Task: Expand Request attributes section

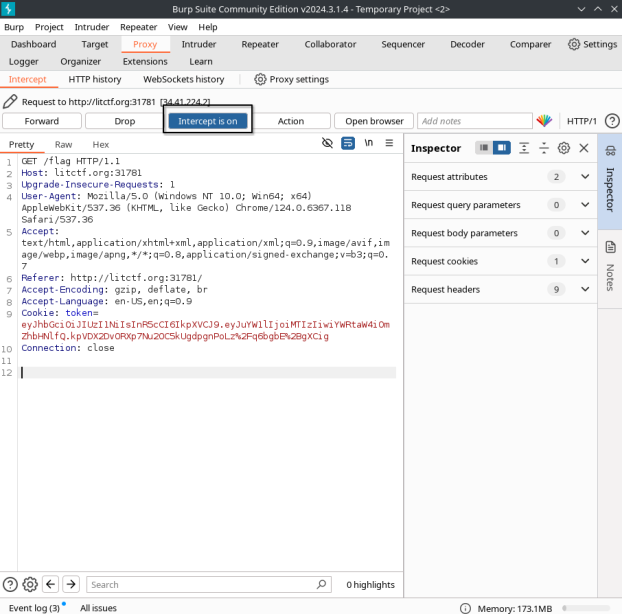Action: 501,177
